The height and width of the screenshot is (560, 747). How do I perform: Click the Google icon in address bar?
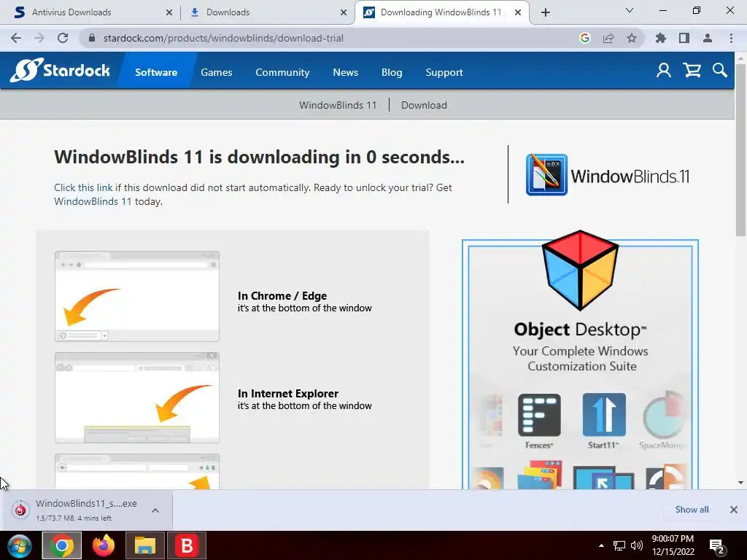(584, 38)
